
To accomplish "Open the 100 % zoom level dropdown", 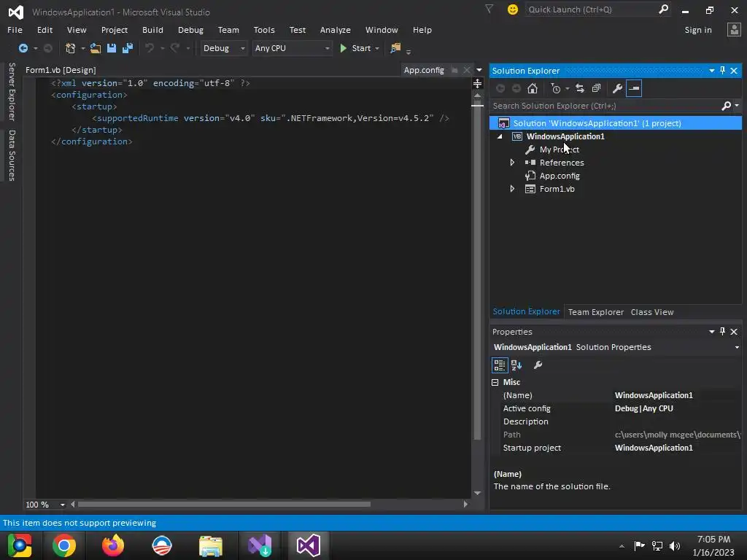I will pos(63,505).
